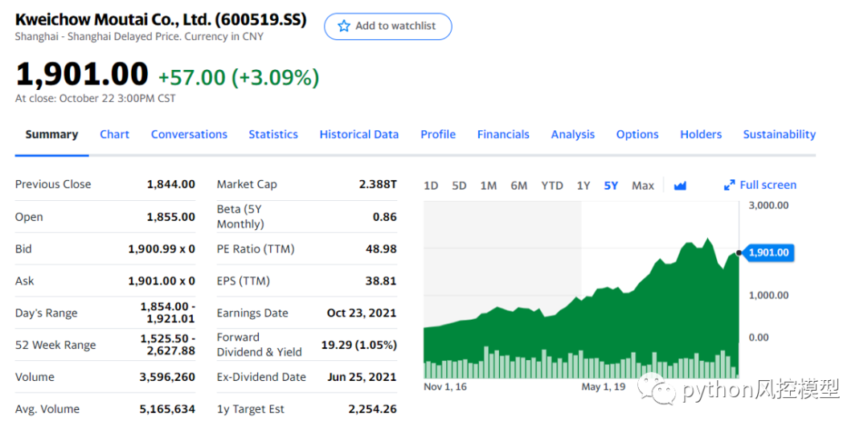Open the chart type mountain icon
Viewport: 868px width, 430px height.
pyautogui.click(x=680, y=186)
